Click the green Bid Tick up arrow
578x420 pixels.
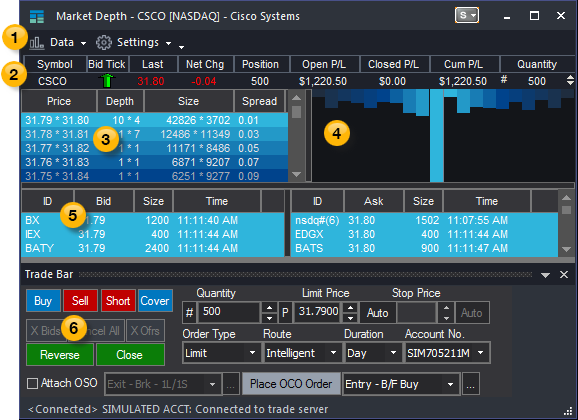pos(107,81)
